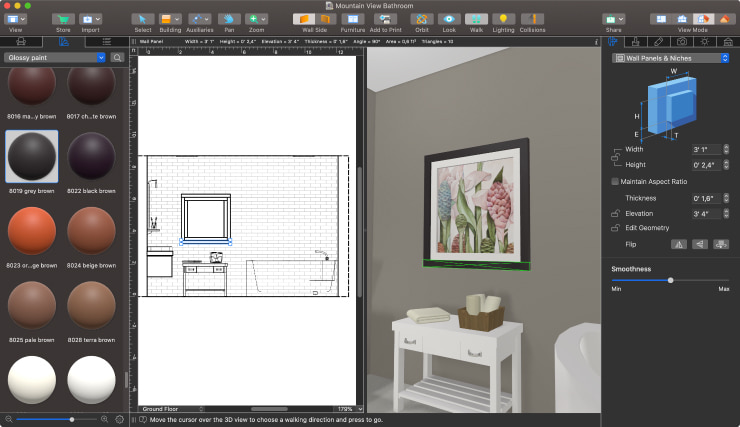Select the 8023 orange brown material
Screen dimensions: 740x427
pos(32,232)
